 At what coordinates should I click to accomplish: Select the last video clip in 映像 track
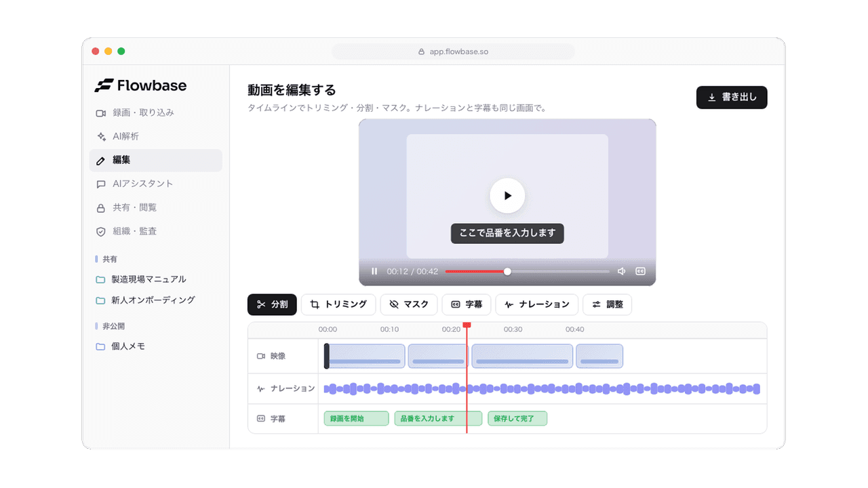tap(599, 356)
